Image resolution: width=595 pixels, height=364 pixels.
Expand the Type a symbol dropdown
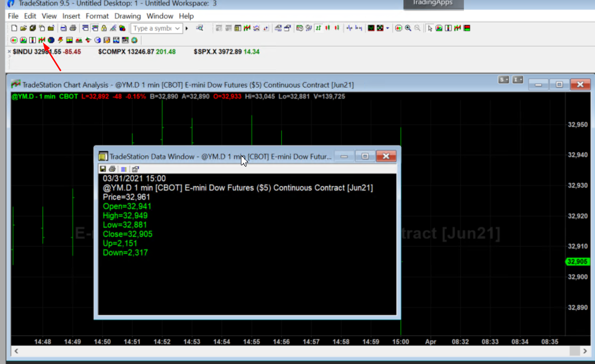[177, 29]
